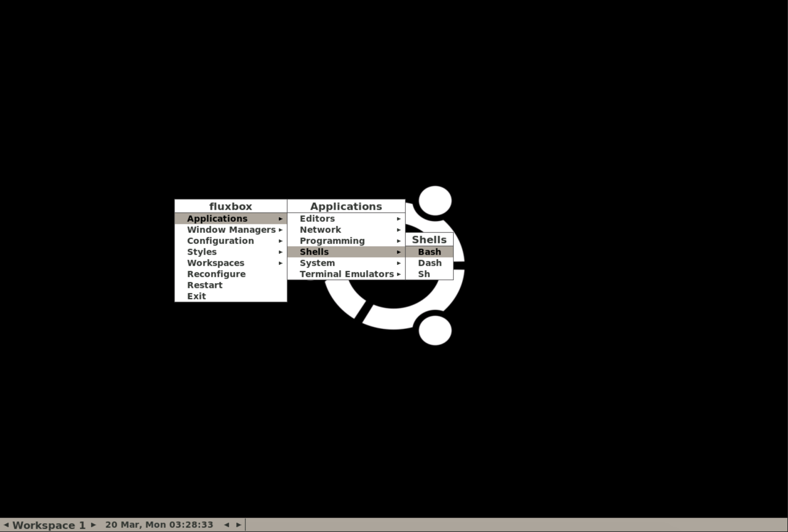The image size is (788, 532).
Task: Open the Window Managers submenu
Action: pos(231,230)
